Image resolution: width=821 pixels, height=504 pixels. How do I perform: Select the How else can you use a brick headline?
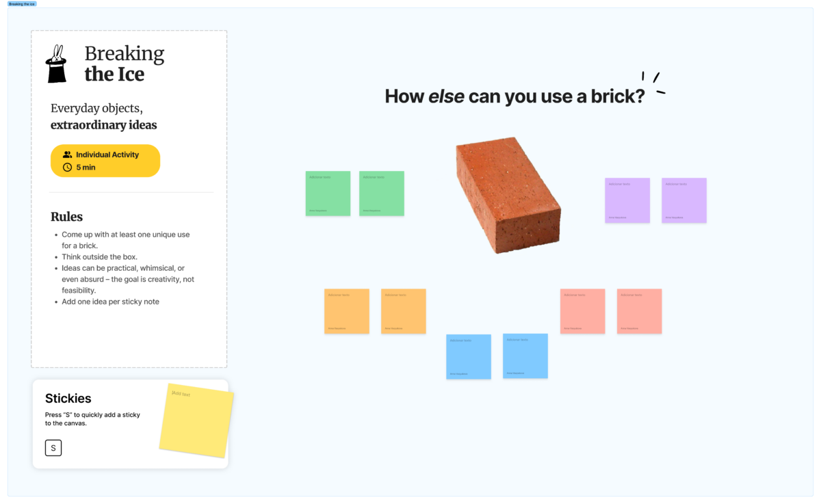point(514,96)
